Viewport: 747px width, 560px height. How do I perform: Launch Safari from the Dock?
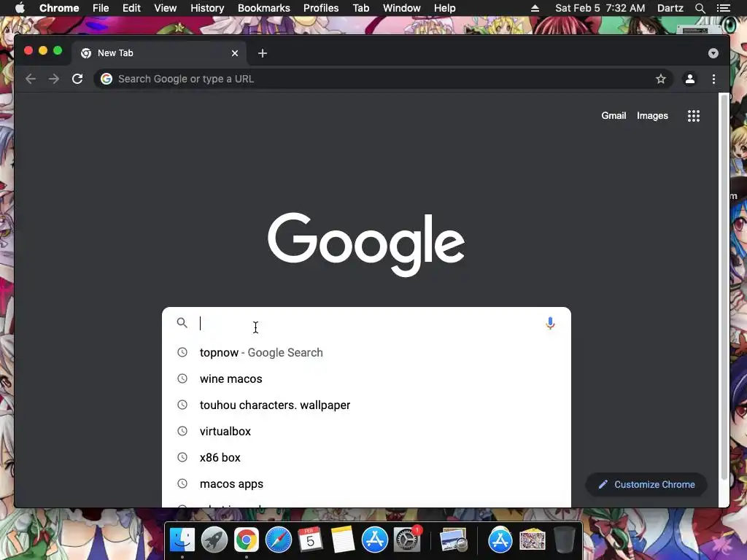coord(278,540)
